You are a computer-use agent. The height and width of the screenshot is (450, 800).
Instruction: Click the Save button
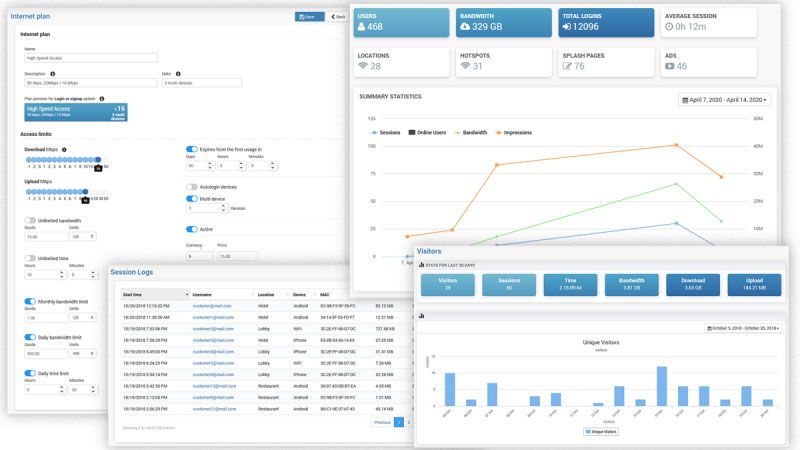tap(308, 17)
